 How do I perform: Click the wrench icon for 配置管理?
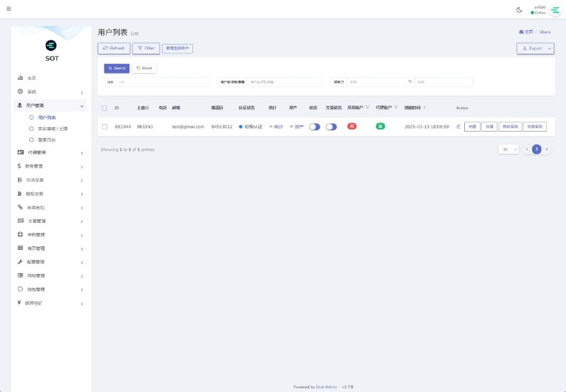click(x=21, y=262)
